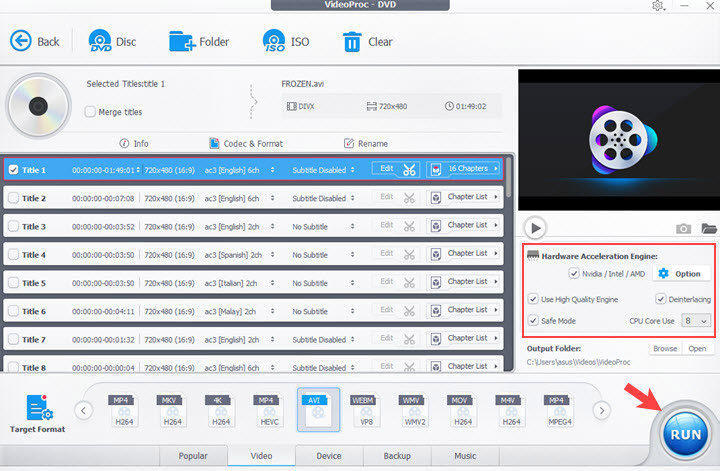Load an ISO image file
Viewport: 720px width, 471px height.
click(286, 41)
